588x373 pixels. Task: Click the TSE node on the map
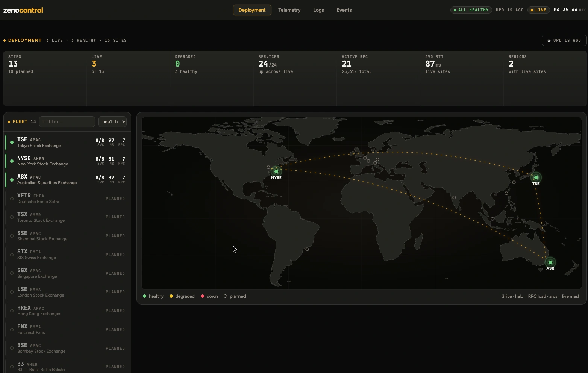(536, 177)
